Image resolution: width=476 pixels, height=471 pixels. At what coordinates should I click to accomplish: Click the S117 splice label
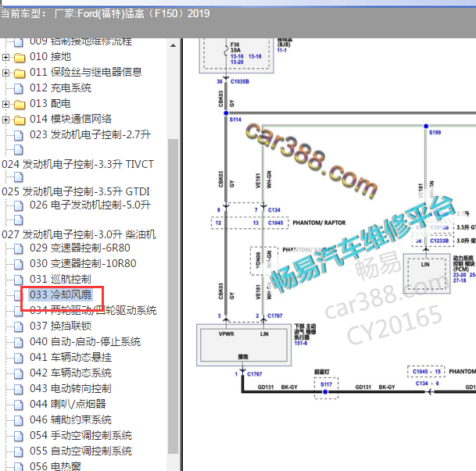tap(327, 384)
